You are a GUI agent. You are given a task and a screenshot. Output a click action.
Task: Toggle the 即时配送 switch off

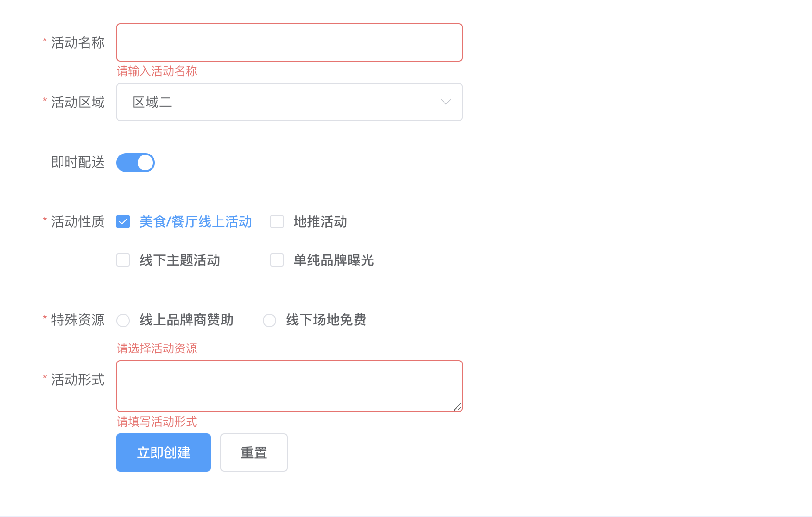pos(136,163)
